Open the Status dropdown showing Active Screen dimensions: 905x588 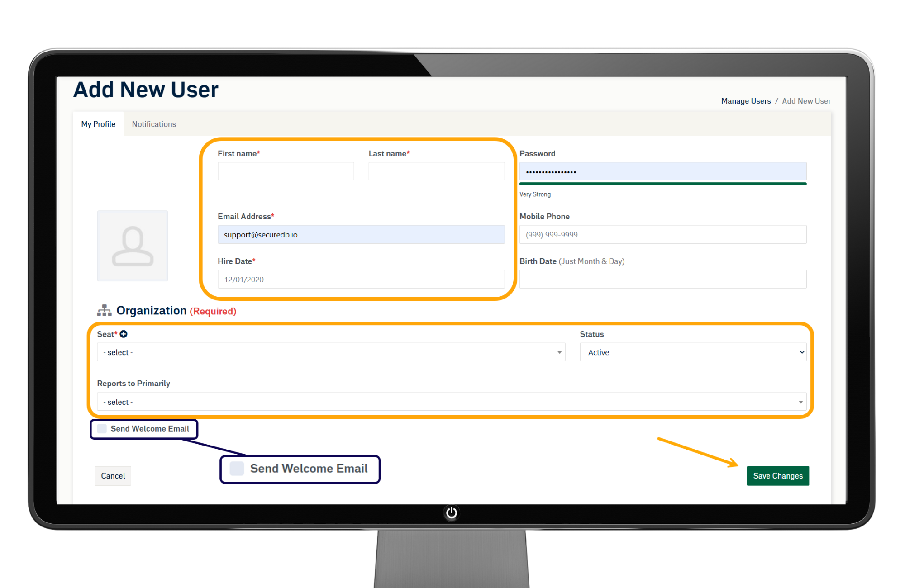click(693, 352)
